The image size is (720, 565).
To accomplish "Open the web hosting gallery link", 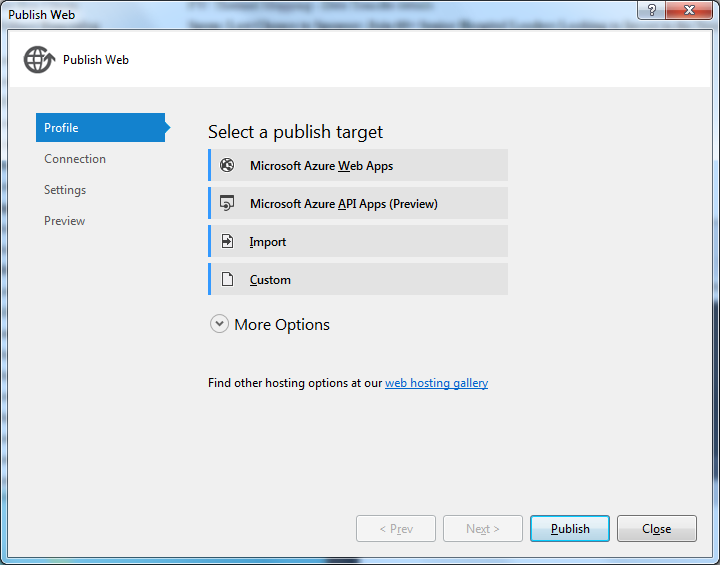I will pos(436,383).
